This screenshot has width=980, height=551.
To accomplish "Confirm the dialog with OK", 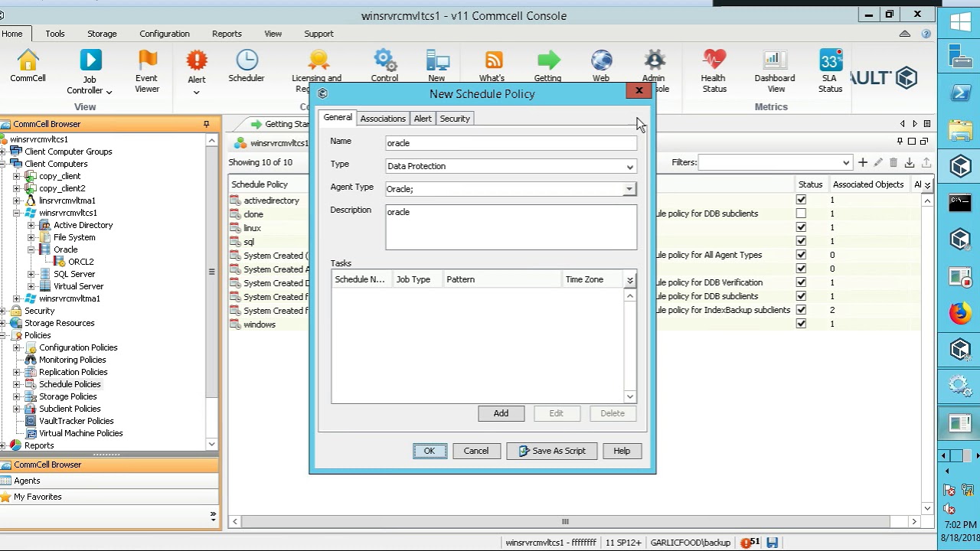I will pyautogui.click(x=430, y=451).
